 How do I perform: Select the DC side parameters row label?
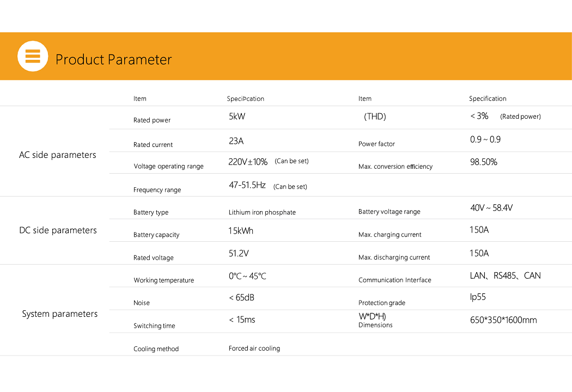pos(58,230)
